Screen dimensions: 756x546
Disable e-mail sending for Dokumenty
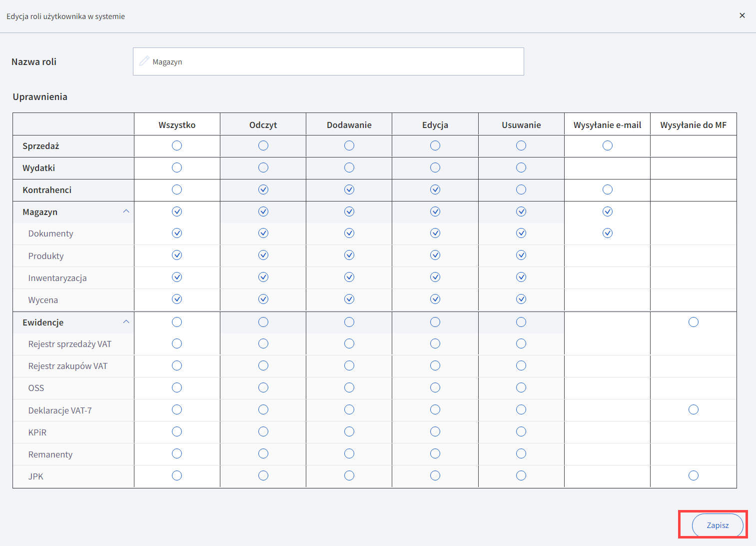click(607, 233)
